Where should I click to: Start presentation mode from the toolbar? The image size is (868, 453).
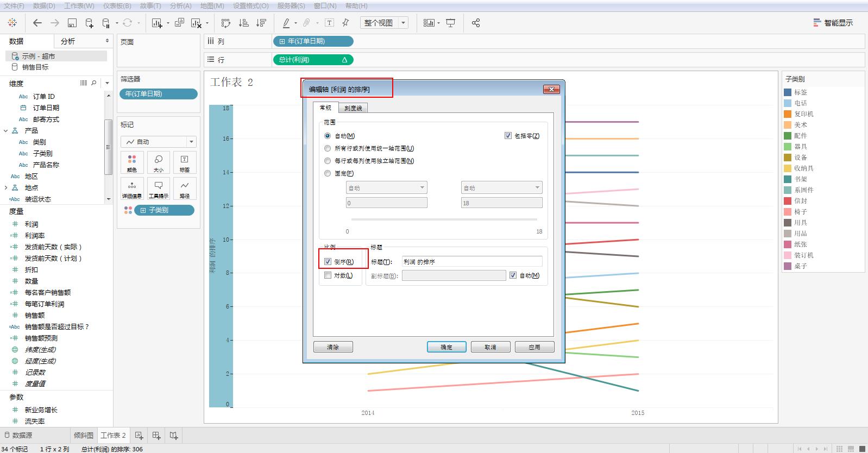(x=451, y=23)
